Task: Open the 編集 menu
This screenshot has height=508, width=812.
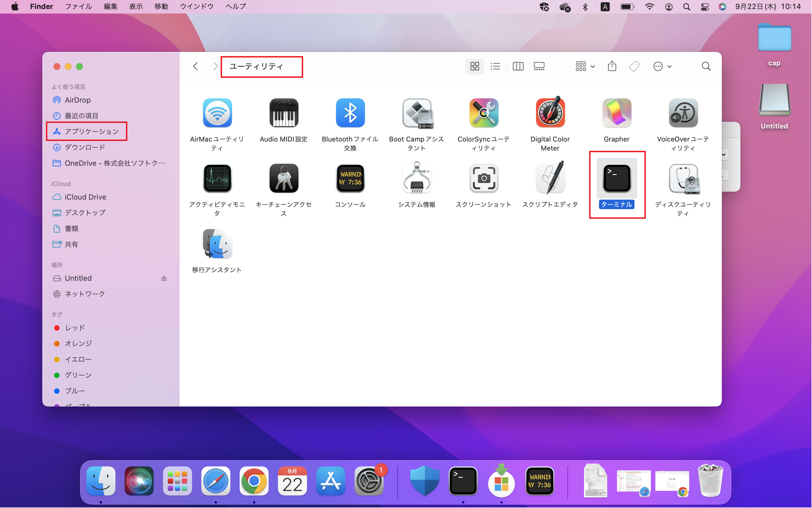Action: click(x=110, y=6)
